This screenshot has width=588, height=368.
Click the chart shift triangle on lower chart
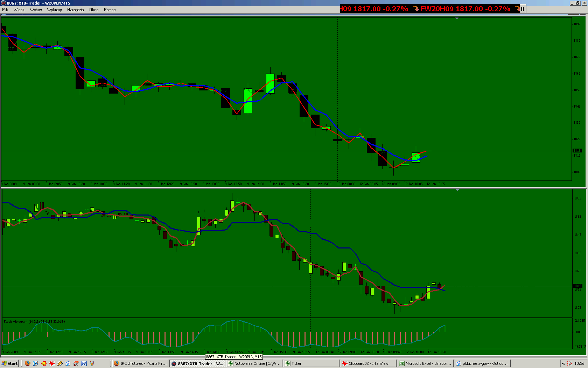(457, 190)
